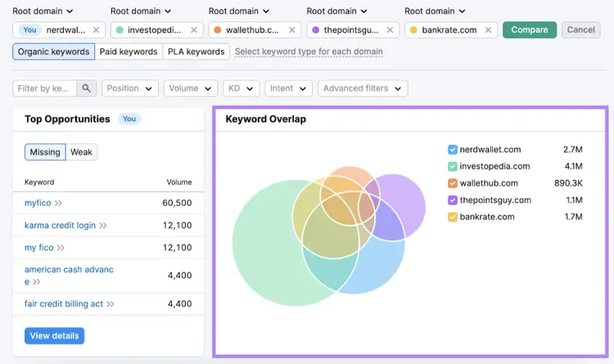Open the american cash advance keyword link
614x364 pixels.
click(69, 276)
